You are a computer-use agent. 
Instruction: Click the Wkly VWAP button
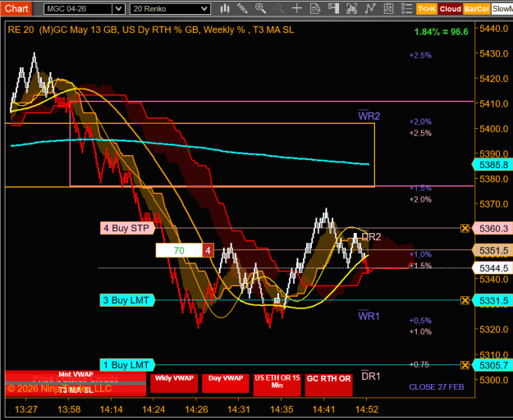[174, 383]
